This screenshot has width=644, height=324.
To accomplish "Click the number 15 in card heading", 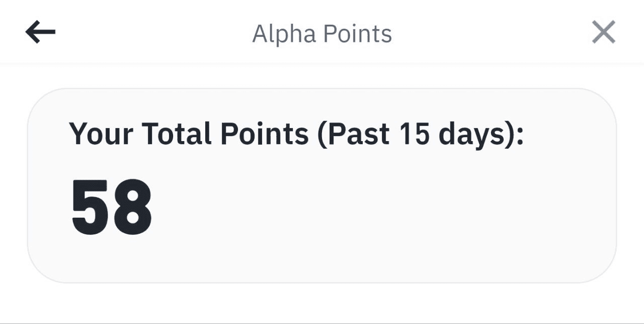I will 415,134.
